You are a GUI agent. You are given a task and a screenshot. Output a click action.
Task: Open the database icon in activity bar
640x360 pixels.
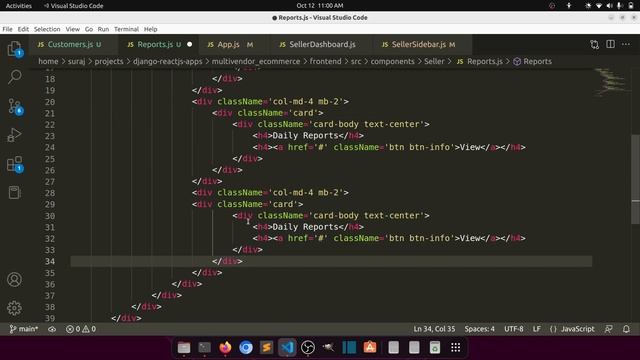pos(15,193)
